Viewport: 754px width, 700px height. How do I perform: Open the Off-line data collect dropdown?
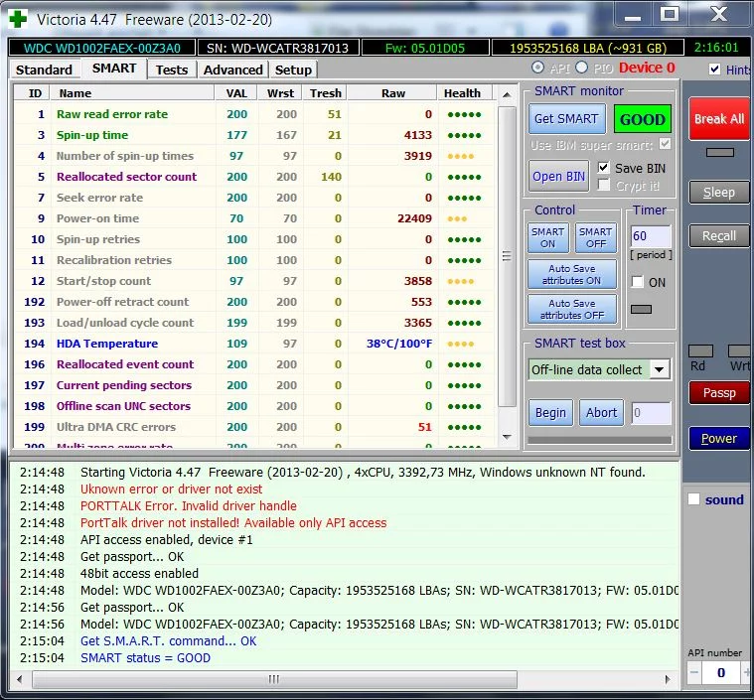pos(660,369)
